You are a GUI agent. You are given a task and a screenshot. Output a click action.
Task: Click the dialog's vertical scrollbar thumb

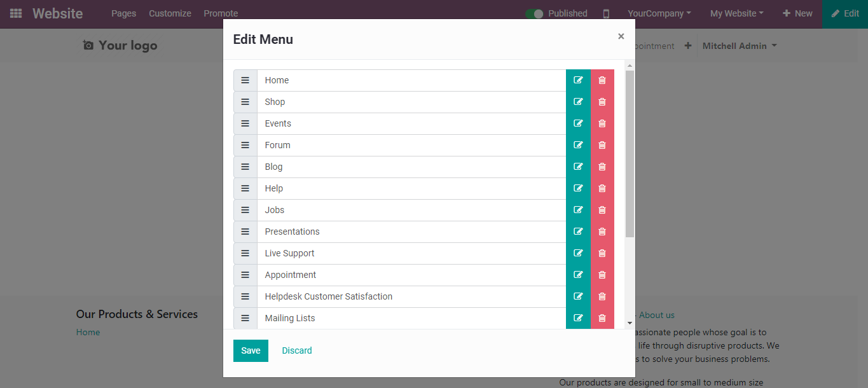tap(630, 154)
